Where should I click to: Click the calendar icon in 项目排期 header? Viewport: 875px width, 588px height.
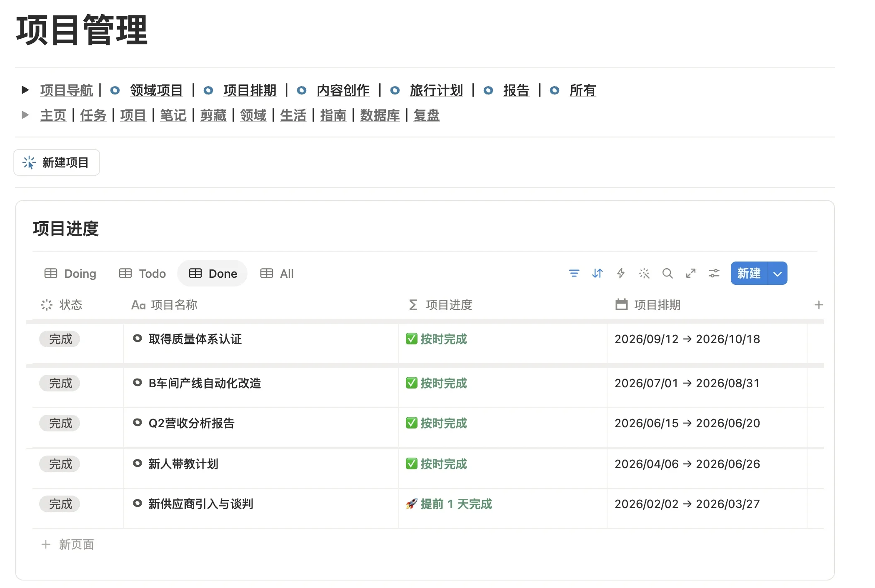pos(621,304)
